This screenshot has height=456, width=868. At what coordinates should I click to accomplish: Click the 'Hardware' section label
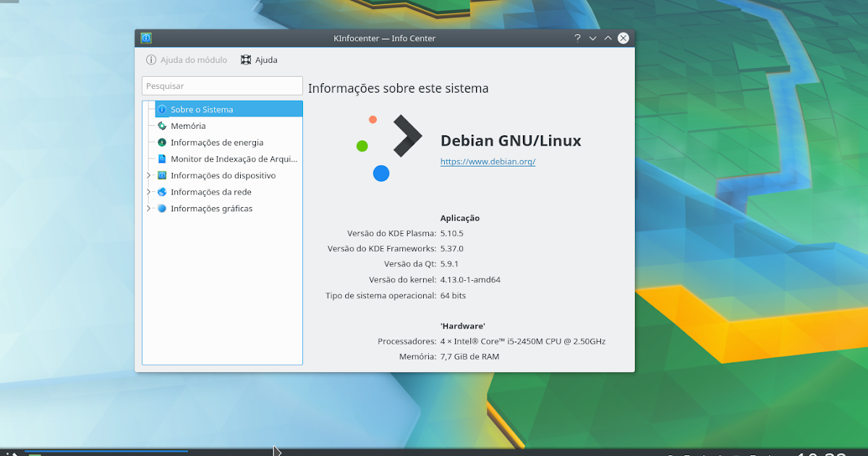pyautogui.click(x=463, y=326)
